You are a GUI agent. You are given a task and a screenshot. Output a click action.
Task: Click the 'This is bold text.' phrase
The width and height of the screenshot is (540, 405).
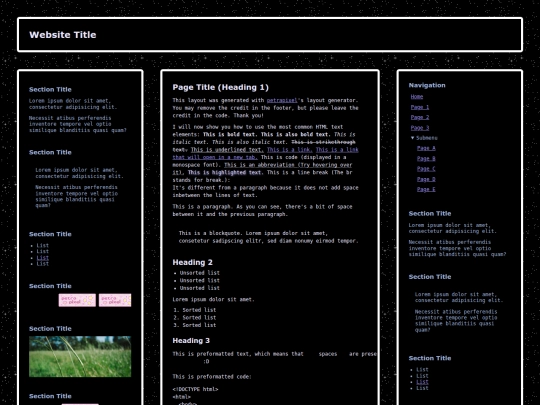[230, 134]
